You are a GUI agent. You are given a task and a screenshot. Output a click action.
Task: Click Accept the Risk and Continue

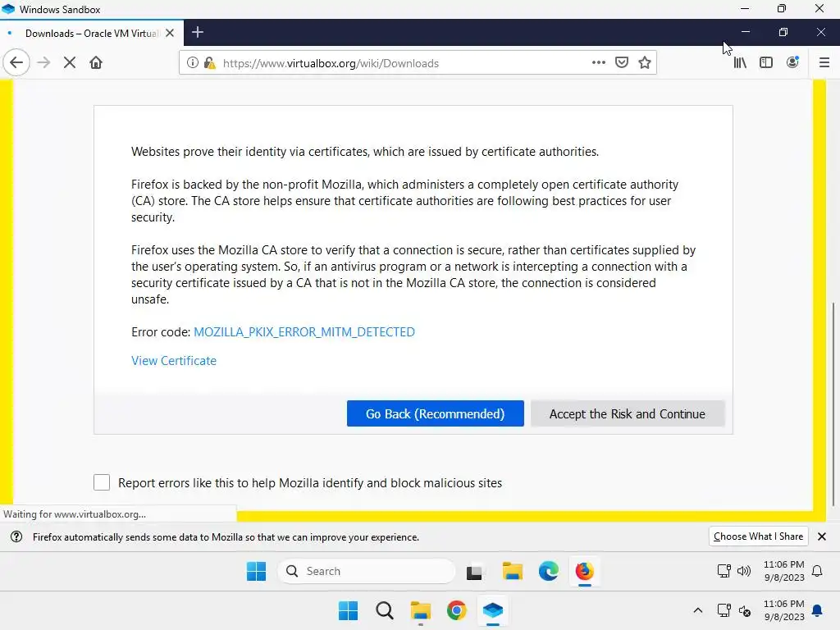click(x=628, y=413)
